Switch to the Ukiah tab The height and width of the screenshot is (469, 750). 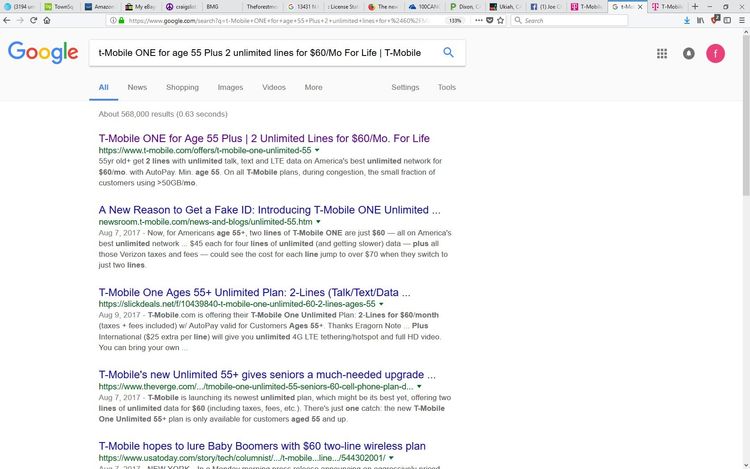click(506, 7)
